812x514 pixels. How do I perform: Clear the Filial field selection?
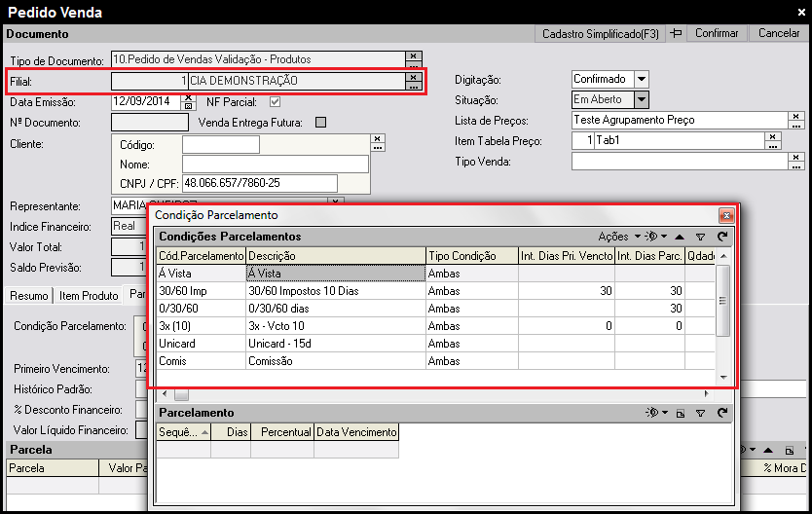[413, 77]
